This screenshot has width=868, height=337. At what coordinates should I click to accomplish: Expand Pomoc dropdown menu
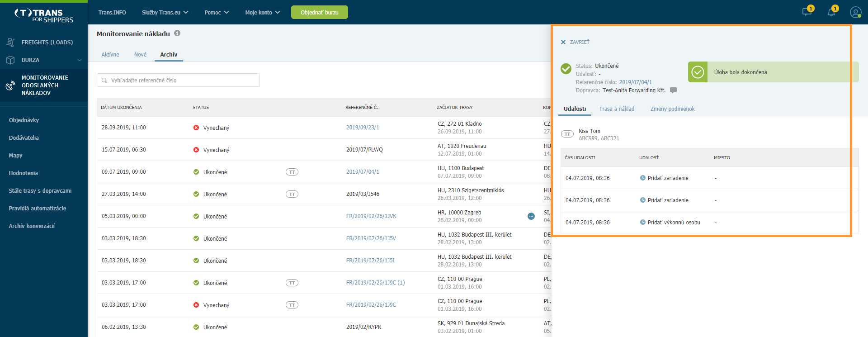[x=217, y=12]
